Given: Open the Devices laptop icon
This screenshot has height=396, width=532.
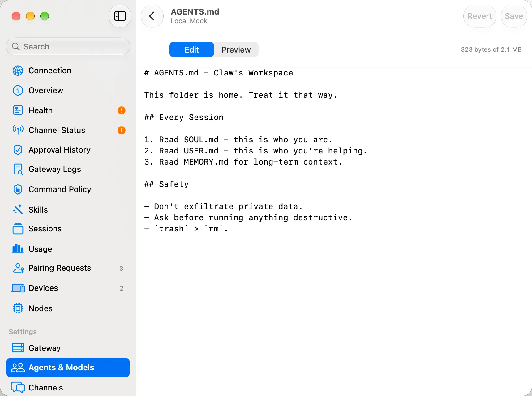Looking at the screenshot, I should pyautogui.click(x=18, y=288).
